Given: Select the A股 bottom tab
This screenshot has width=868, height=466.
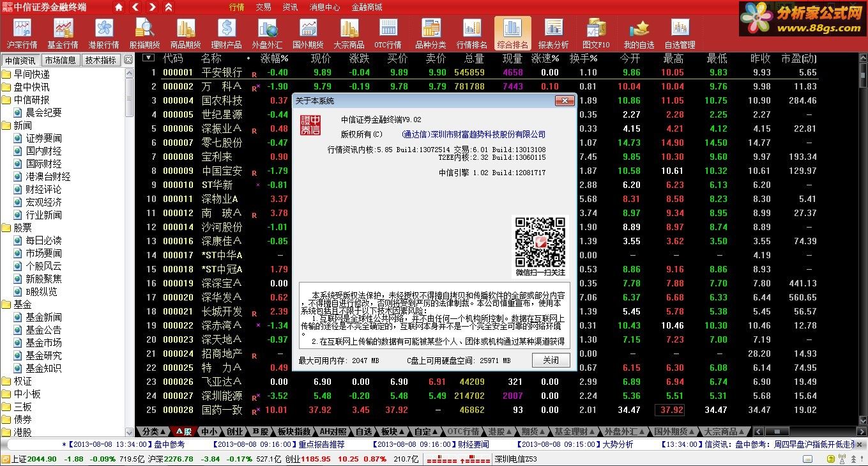Looking at the screenshot, I should (185, 431).
